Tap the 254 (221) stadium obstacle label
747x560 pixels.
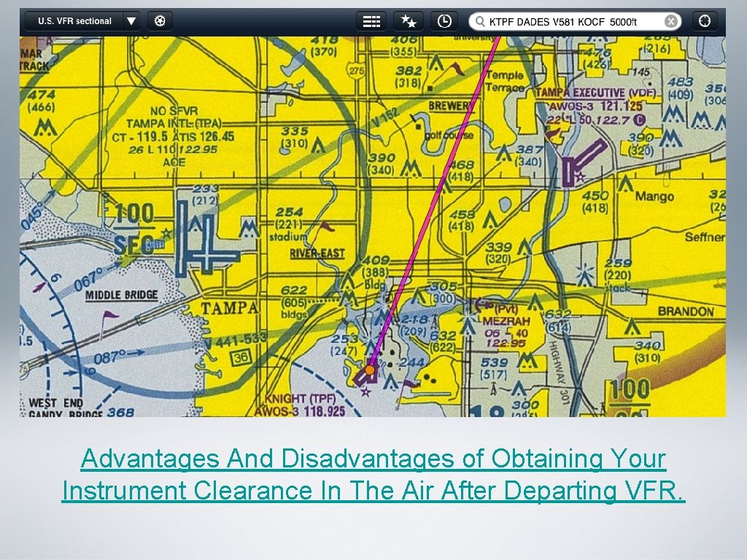289,224
